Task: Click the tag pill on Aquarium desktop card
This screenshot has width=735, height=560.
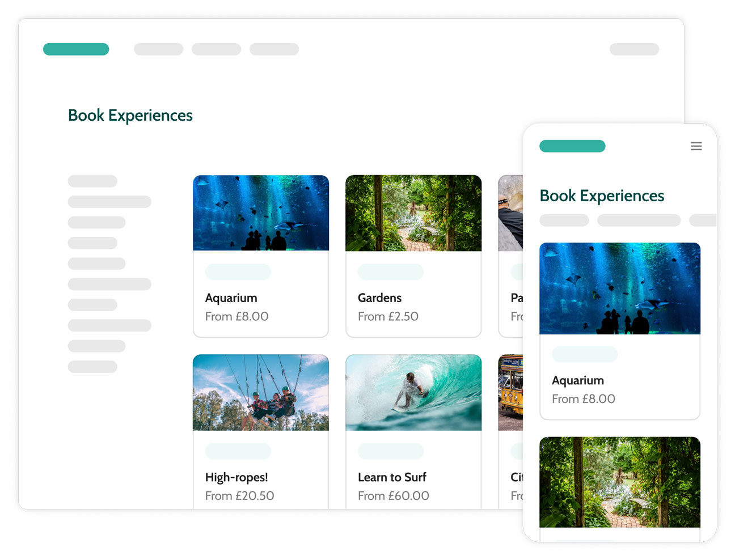Action: [x=238, y=272]
